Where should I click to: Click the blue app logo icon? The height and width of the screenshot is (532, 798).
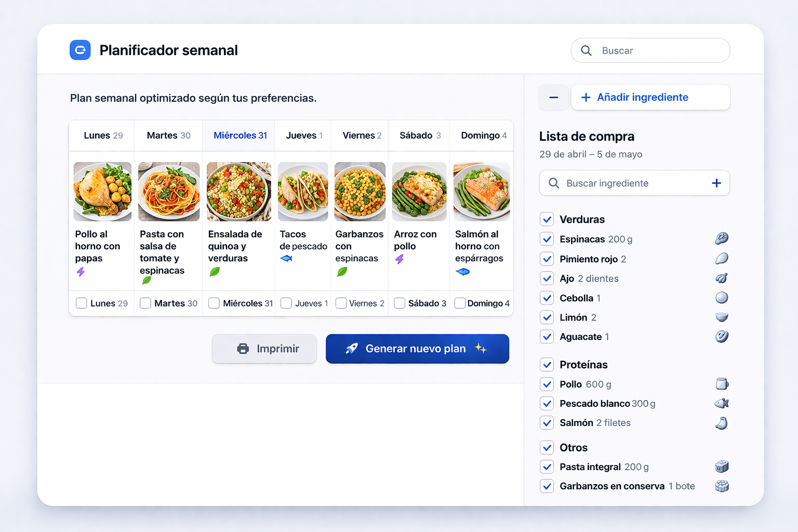(x=80, y=50)
